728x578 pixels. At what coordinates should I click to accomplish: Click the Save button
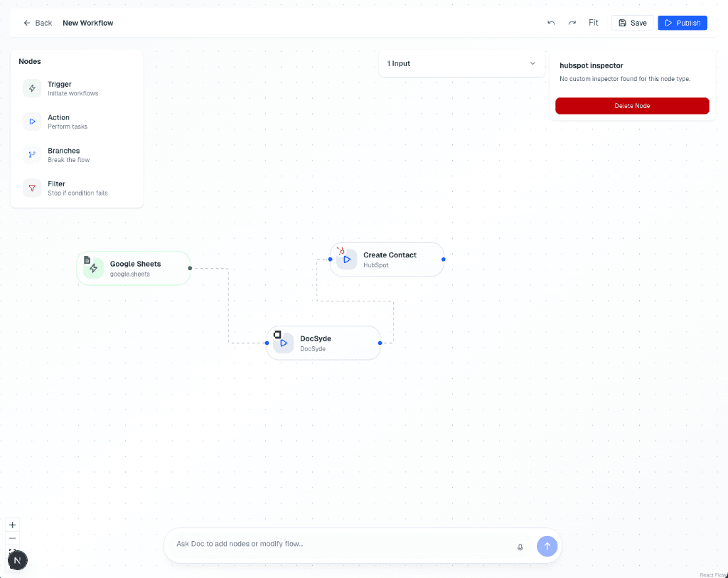click(x=632, y=23)
